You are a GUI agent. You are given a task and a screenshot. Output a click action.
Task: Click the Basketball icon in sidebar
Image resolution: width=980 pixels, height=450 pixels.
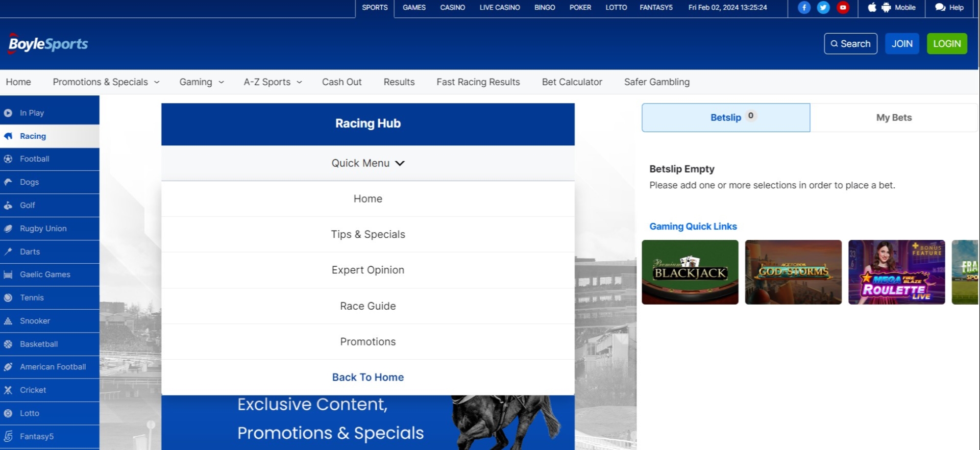[x=8, y=344]
